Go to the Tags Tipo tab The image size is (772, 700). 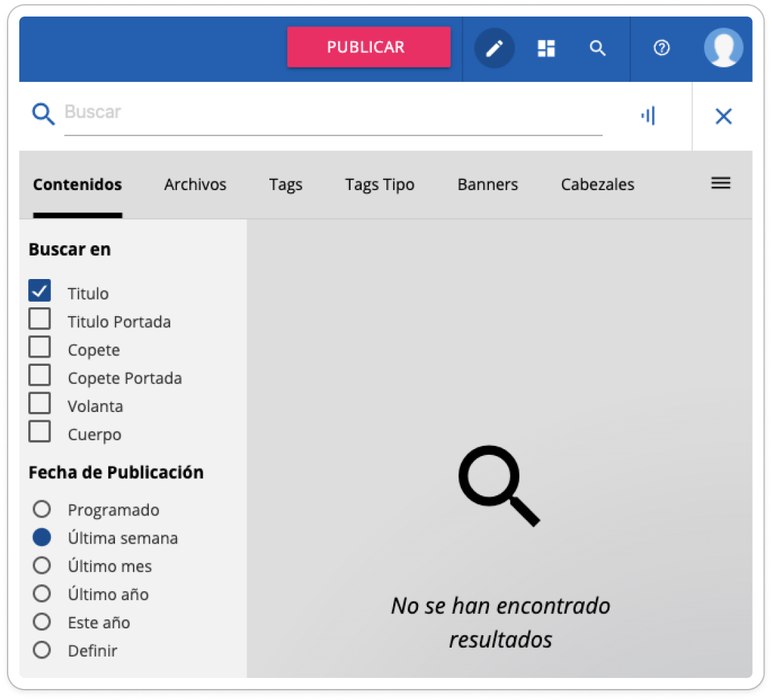379,185
